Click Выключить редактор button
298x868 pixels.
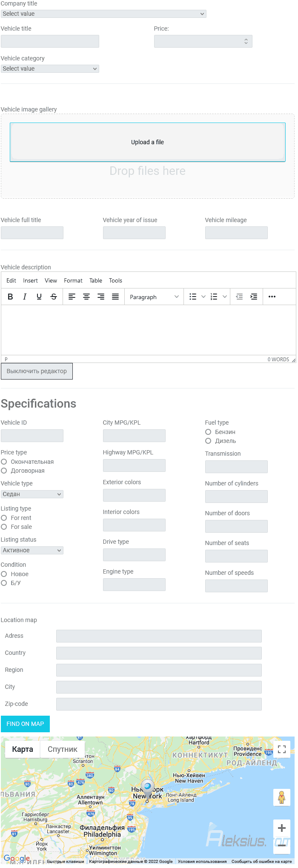click(37, 371)
